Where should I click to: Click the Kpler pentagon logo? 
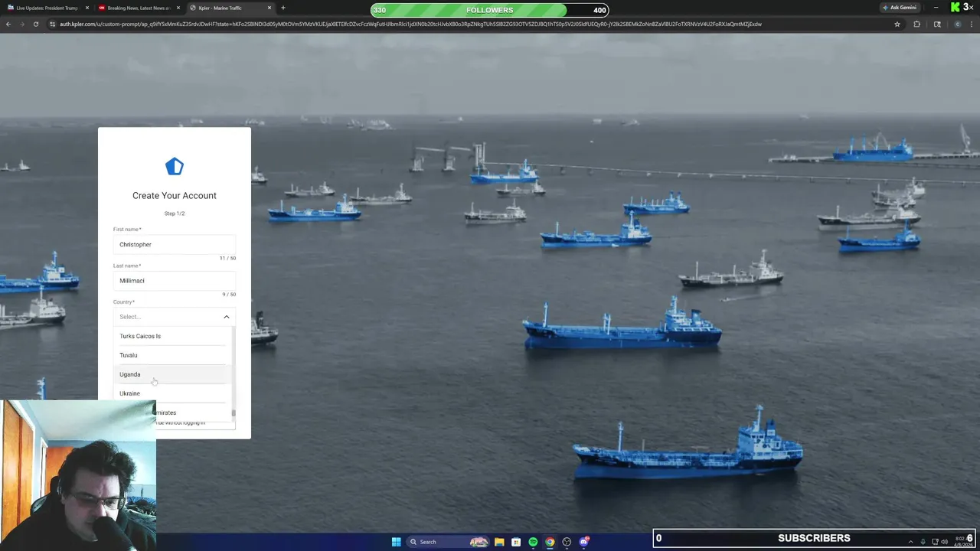coord(175,166)
